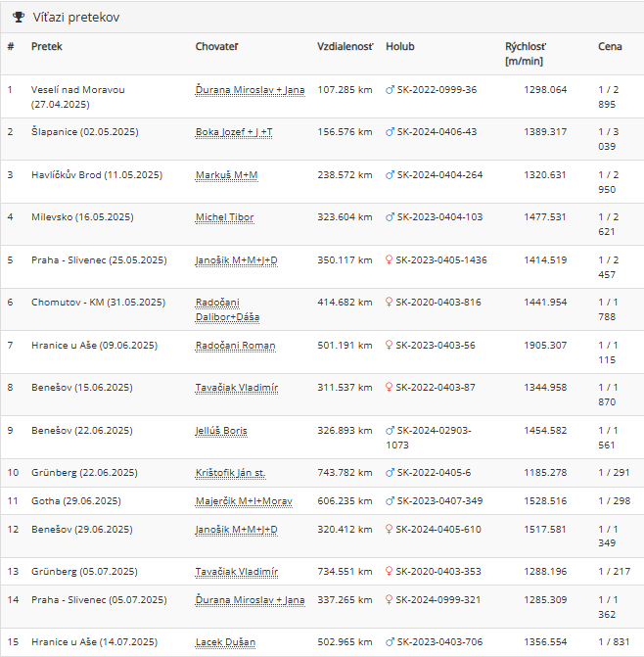Select breeder link Radočani Roman
This screenshot has height=657, width=644.
pos(235,346)
